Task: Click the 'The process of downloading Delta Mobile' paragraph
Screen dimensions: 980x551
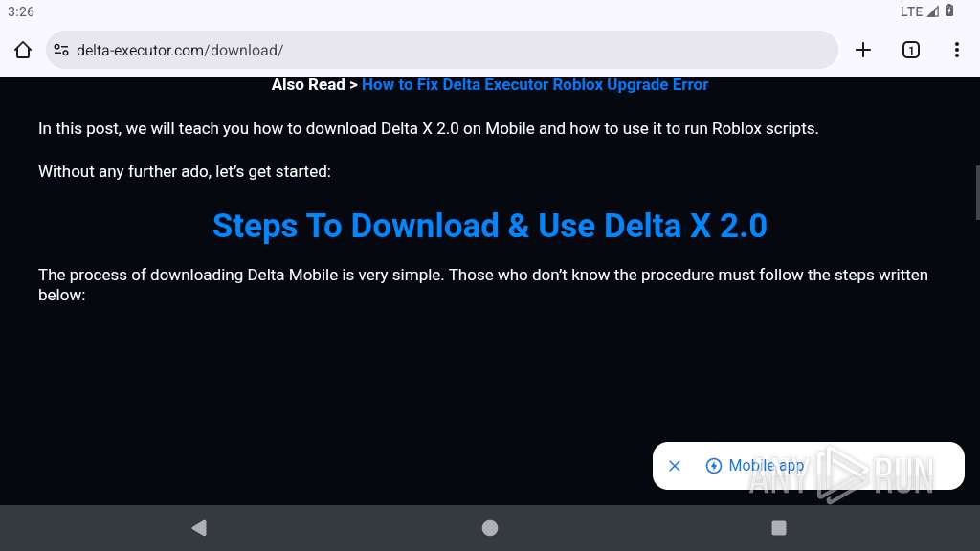Action: 483,285
